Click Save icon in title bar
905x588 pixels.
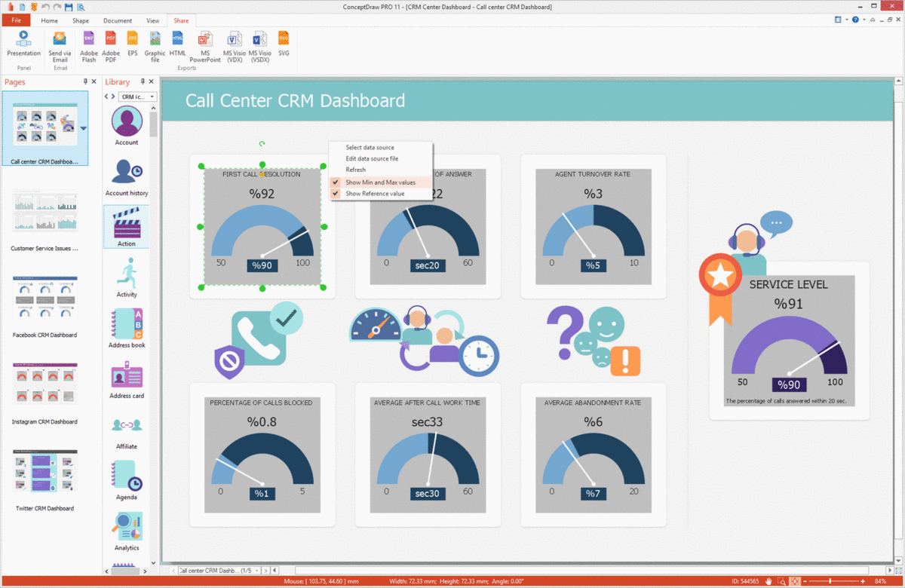click(x=69, y=7)
